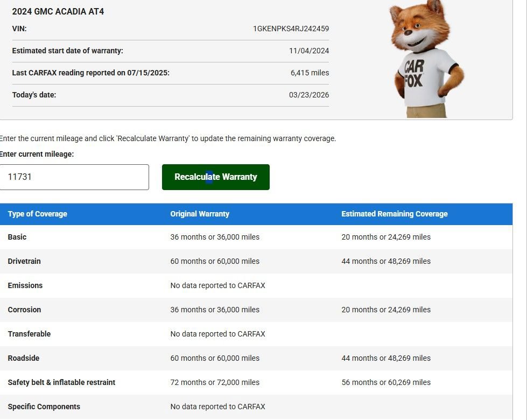Select the Basic coverage row label
This screenshot has width=527, height=420.
(x=17, y=237)
